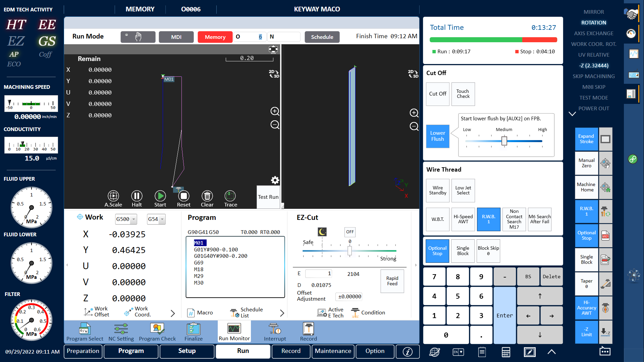Toggle Optional Stop off
The width and height of the screenshot is (644, 362).
coord(437,251)
